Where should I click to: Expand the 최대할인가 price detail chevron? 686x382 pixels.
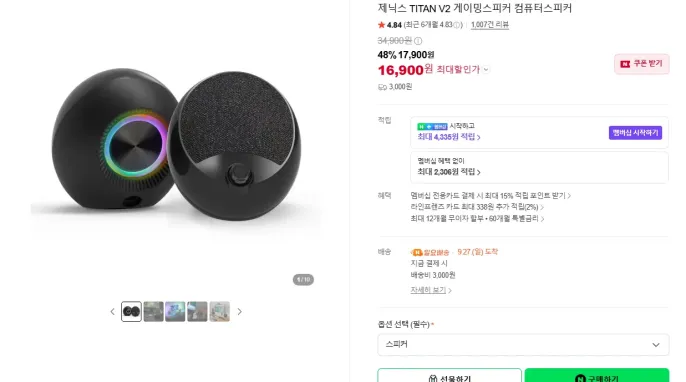point(486,69)
